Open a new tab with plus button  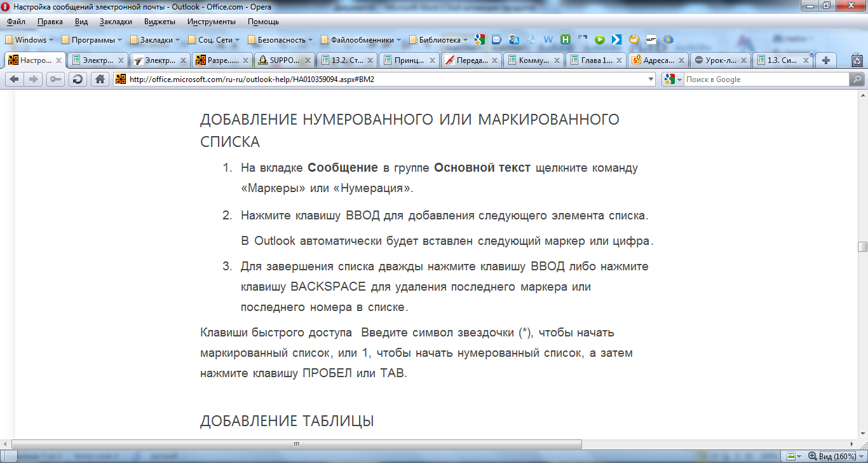click(825, 60)
